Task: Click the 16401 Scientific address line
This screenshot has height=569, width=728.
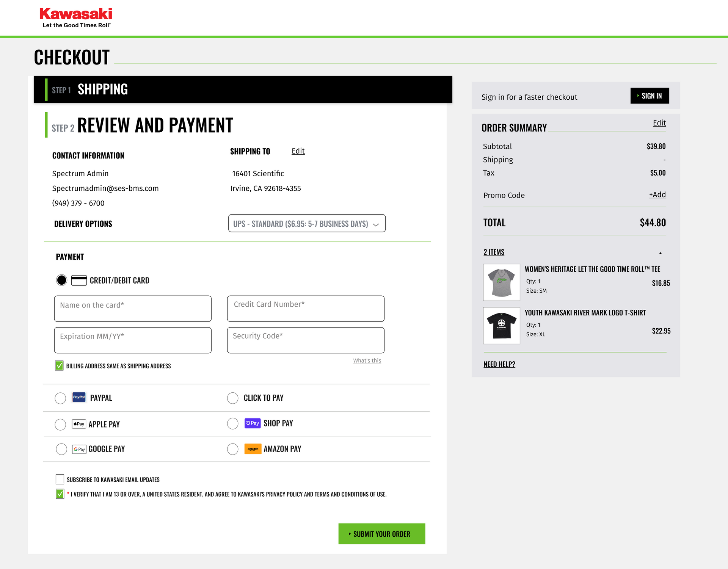Action: tap(258, 174)
